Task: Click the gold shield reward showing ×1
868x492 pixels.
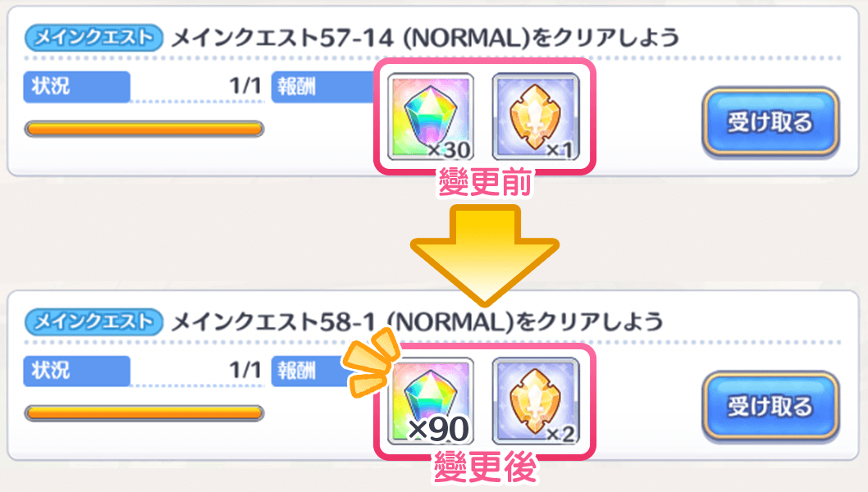Action: pos(535,116)
